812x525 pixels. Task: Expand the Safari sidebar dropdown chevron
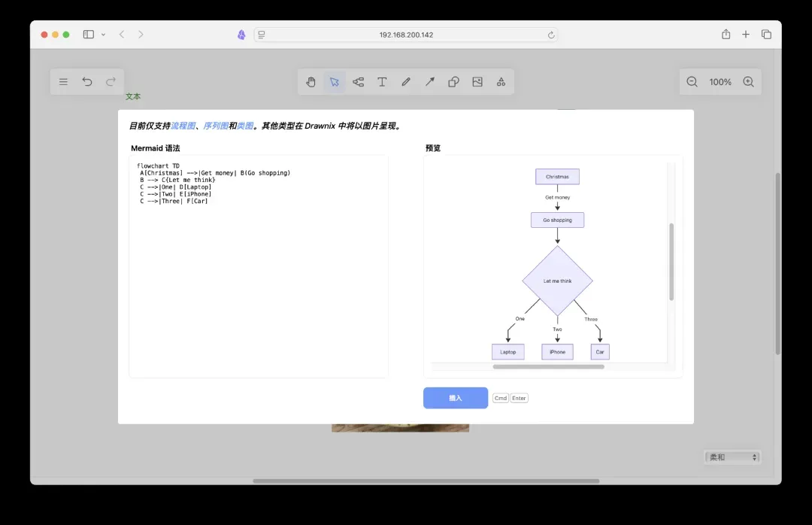[103, 35]
